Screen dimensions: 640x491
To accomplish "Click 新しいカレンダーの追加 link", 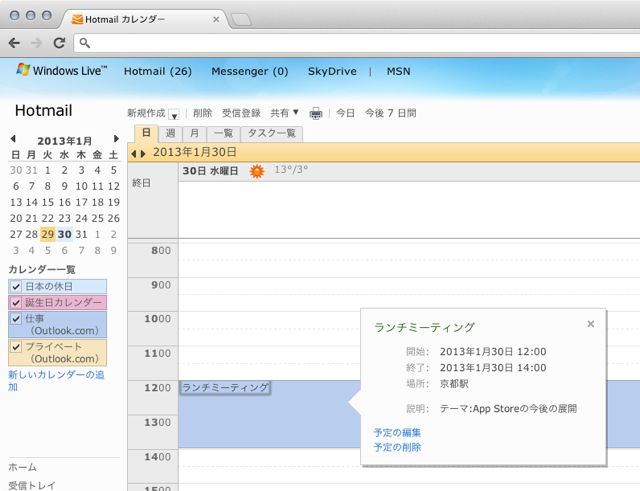I will [56, 380].
